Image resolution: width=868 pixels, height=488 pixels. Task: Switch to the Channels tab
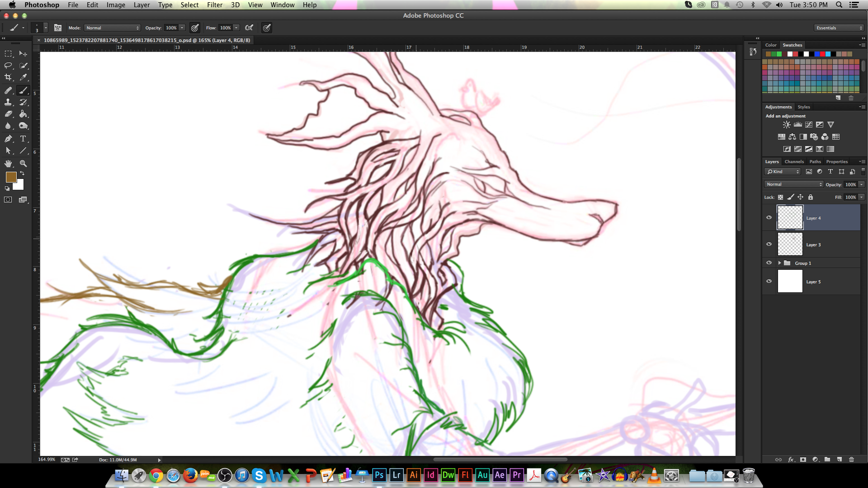coord(794,162)
